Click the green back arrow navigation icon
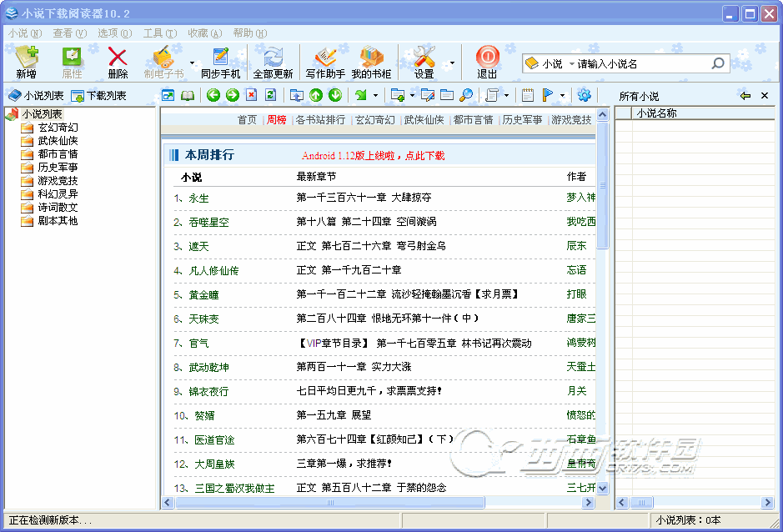Image resolution: width=783 pixels, height=532 pixels. (x=213, y=95)
